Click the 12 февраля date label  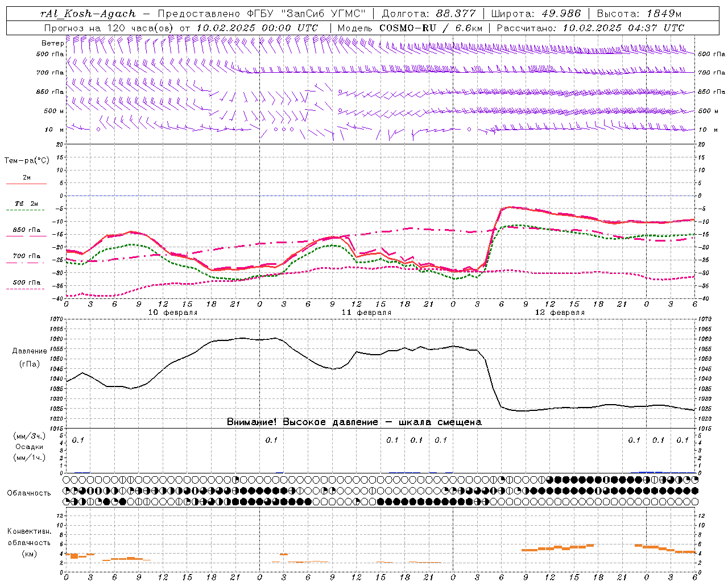[560, 313]
